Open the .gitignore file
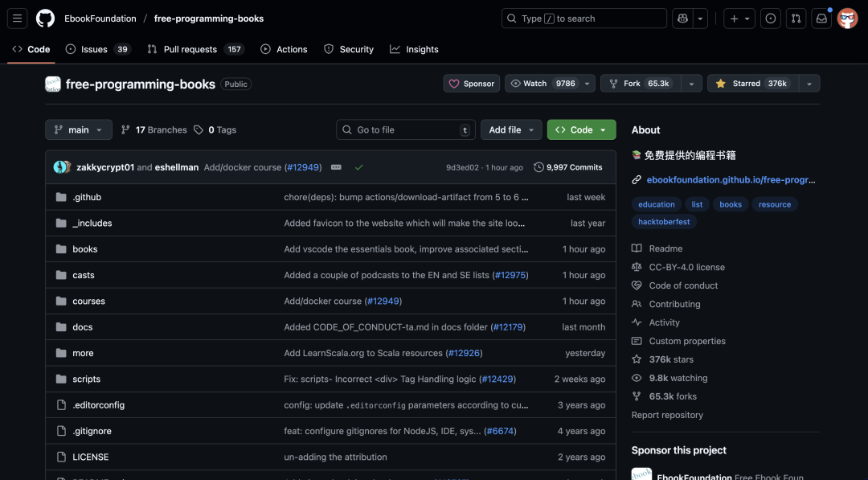Image resolution: width=868 pixels, height=480 pixels. click(92, 431)
